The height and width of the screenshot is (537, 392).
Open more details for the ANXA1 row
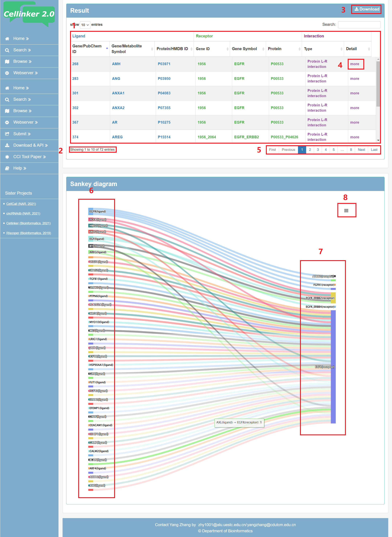pyautogui.click(x=354, y=93)
